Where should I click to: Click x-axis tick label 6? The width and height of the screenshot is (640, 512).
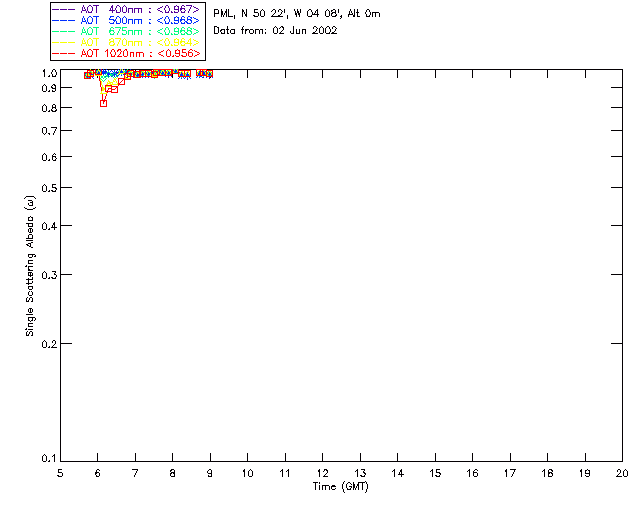click(x=98, y=473)
